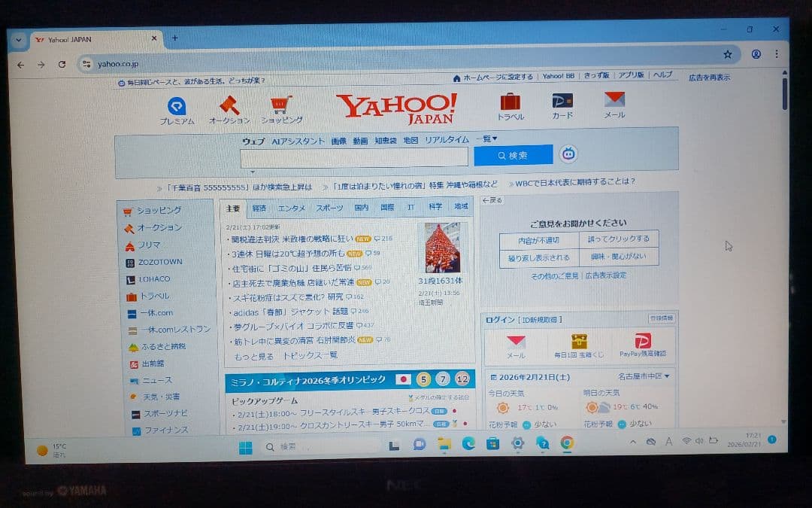Switch to the 国内 news tab
The width and height of the screenshot is (812, 508).
pyautogui.click(x=362, y=208)
